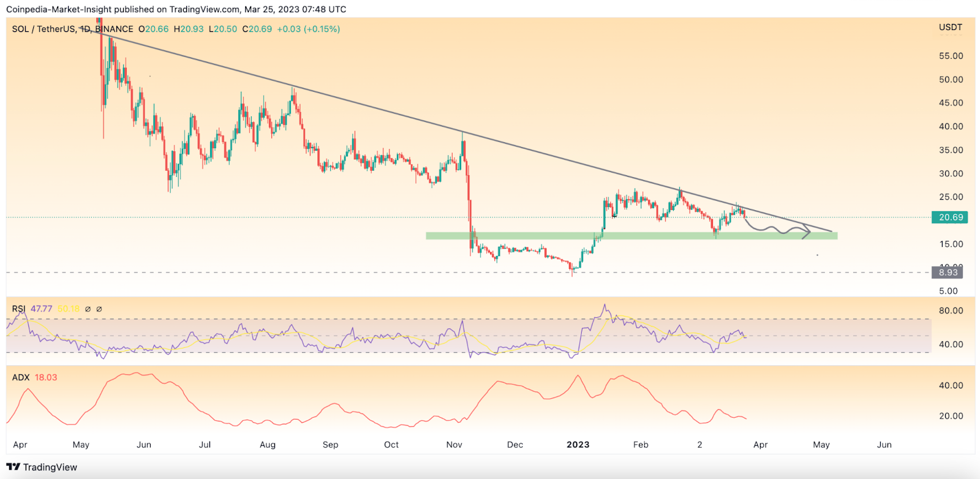Click the first ø symbol beside RSI values
The height and width of the screenshot is (479, 980).
point(88,309)
